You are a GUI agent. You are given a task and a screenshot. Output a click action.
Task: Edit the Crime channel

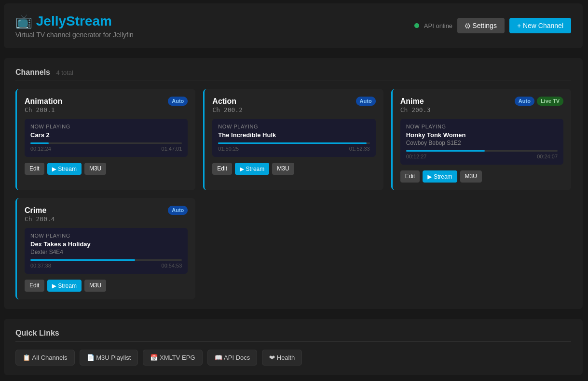pos(34,285)
